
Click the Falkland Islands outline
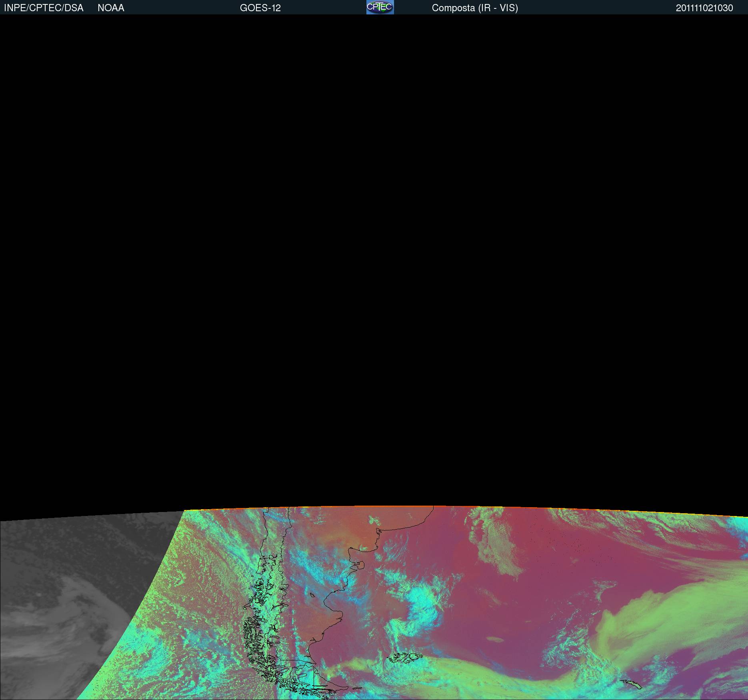405,657
